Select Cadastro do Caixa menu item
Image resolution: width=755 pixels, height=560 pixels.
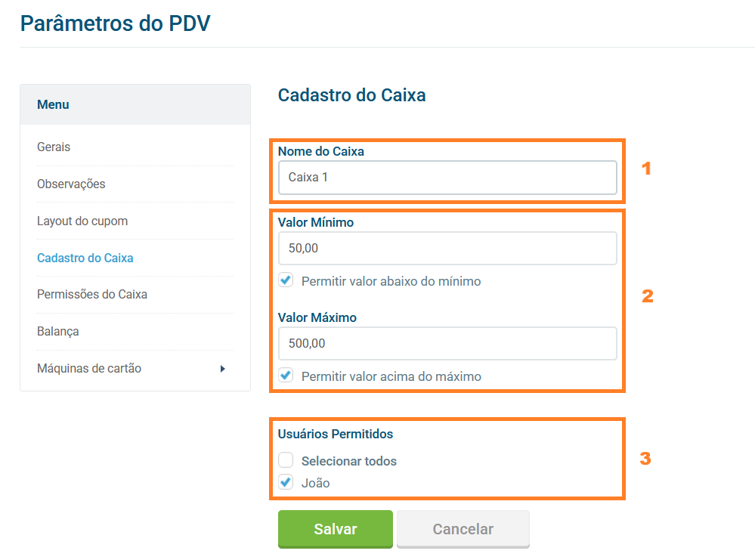pyautogui.click(x=85, y=258)
